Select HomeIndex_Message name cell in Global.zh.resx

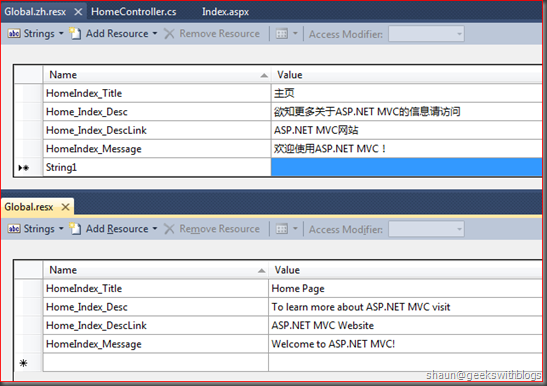[x=157, y=149]
